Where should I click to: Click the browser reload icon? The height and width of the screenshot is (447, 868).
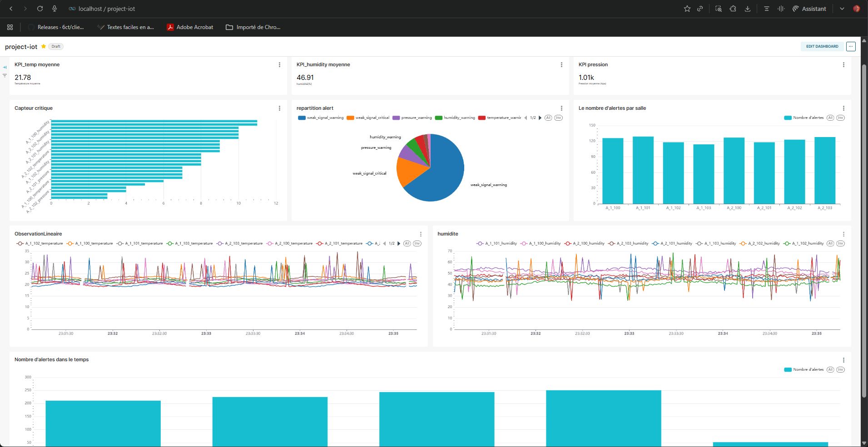coord(40,9)
